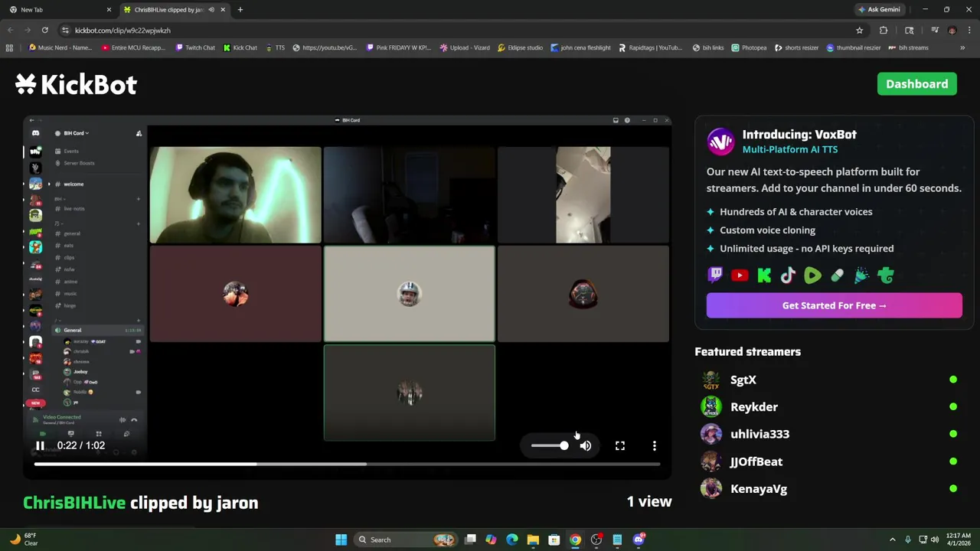Open Microsoft Edge from the taskbar
Screen dimensions: 980x551
[x=511, y=540]
